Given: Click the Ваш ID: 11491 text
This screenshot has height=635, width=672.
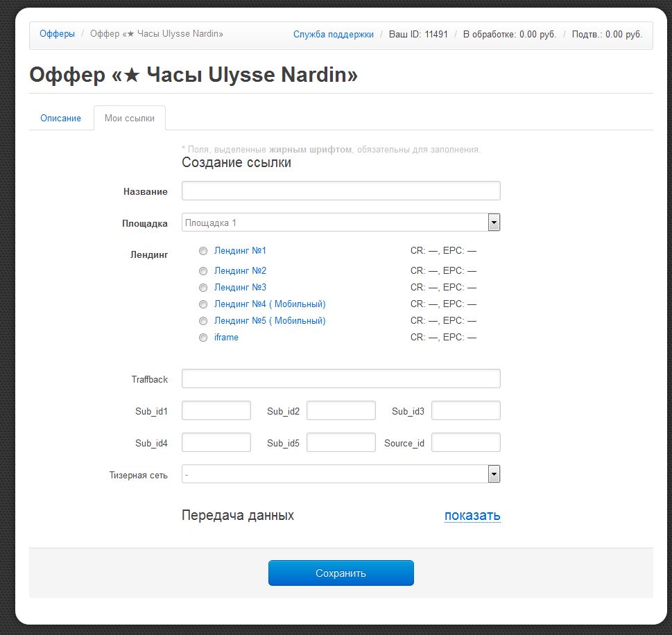Looking at the screenshot, I should [x=418, y=34].
